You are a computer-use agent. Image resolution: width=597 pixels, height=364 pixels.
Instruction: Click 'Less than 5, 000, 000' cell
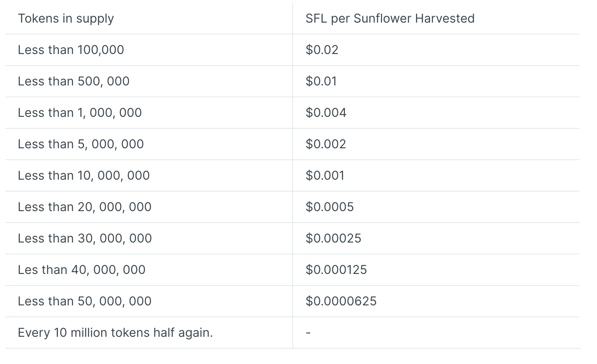[81, 144]
